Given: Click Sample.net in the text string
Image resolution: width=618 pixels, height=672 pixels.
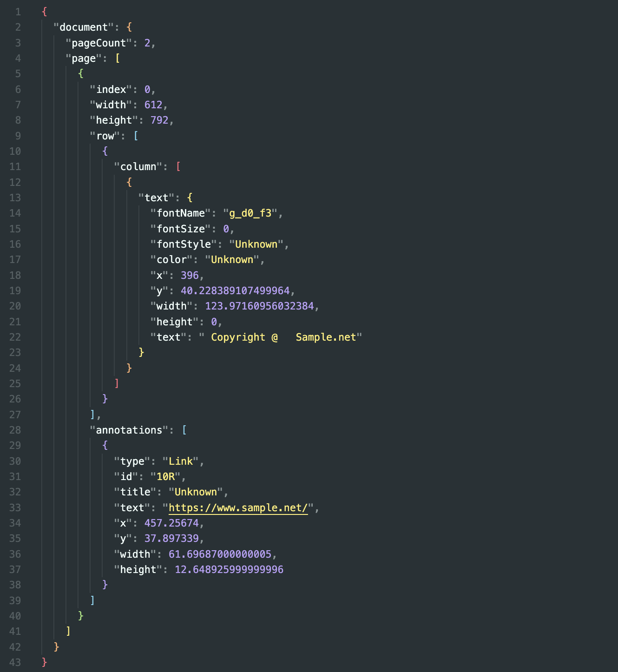Looking at the screenshot, I should coord(326,337).
